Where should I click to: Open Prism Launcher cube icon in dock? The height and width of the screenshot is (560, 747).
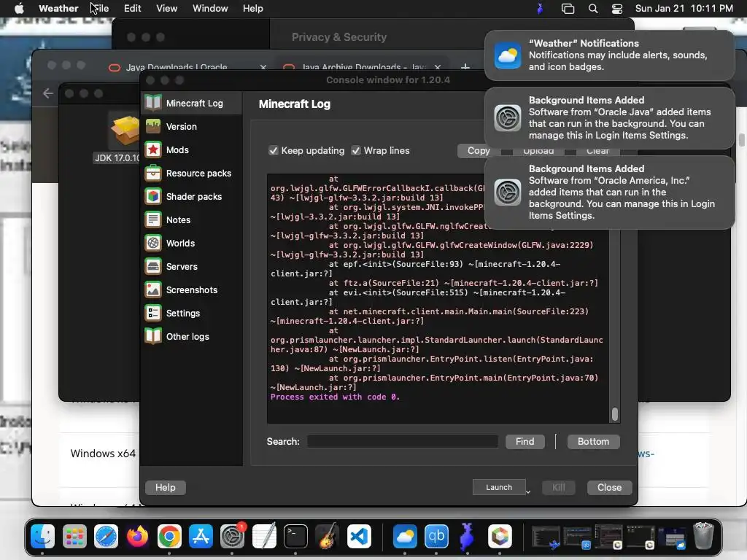pyautogui.click(x=500, y=537)
